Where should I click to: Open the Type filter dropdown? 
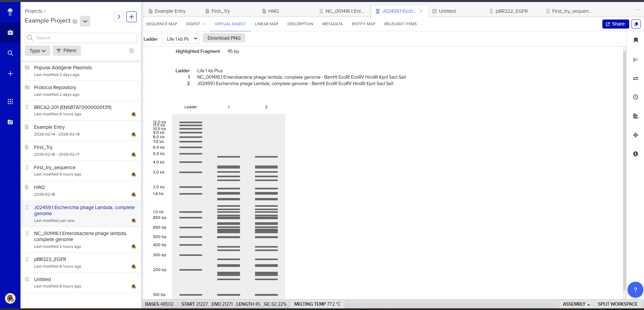pyautogui.click(x=37, y=51)
